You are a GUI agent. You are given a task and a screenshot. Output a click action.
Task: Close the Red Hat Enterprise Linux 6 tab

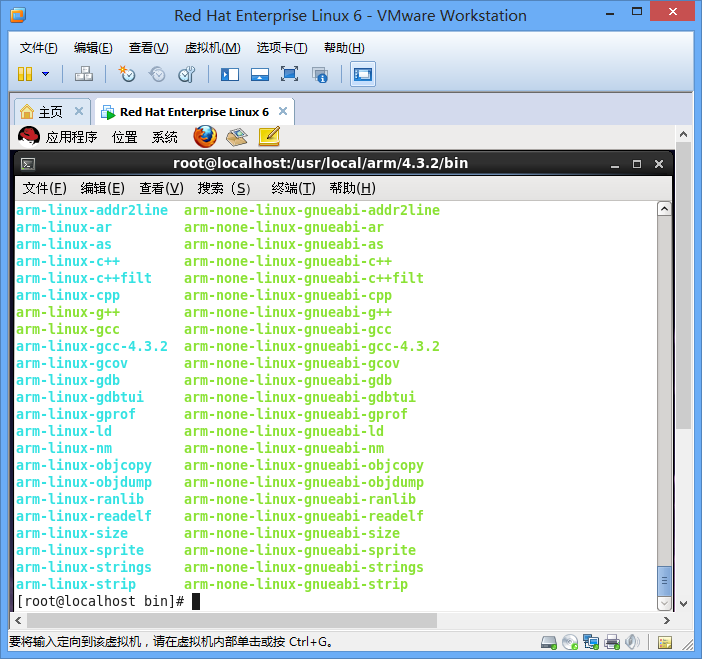pyautogui.click(x=283, y=111)
